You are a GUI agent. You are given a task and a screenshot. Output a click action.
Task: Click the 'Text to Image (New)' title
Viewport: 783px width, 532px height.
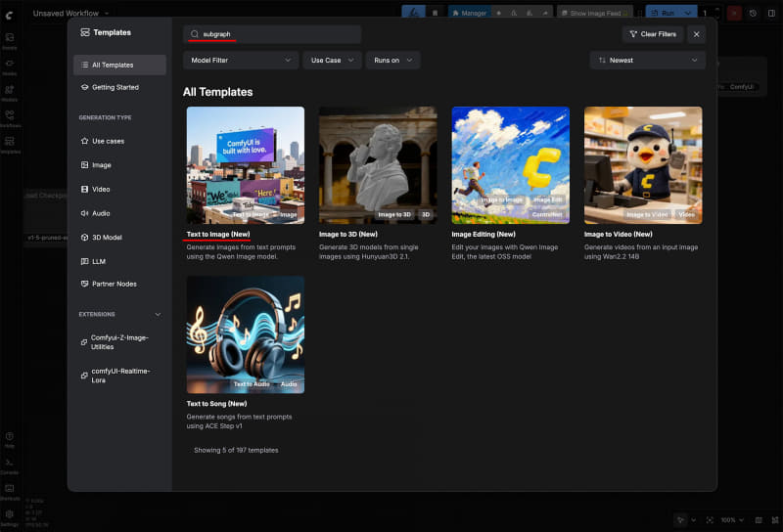218,234
